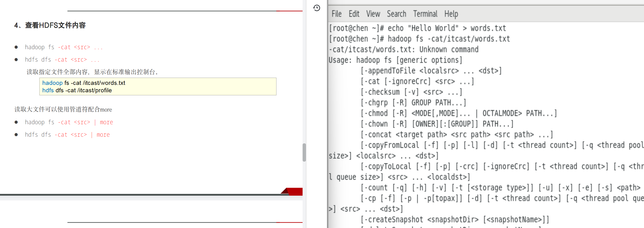Open the terminal Help menu

451,14
